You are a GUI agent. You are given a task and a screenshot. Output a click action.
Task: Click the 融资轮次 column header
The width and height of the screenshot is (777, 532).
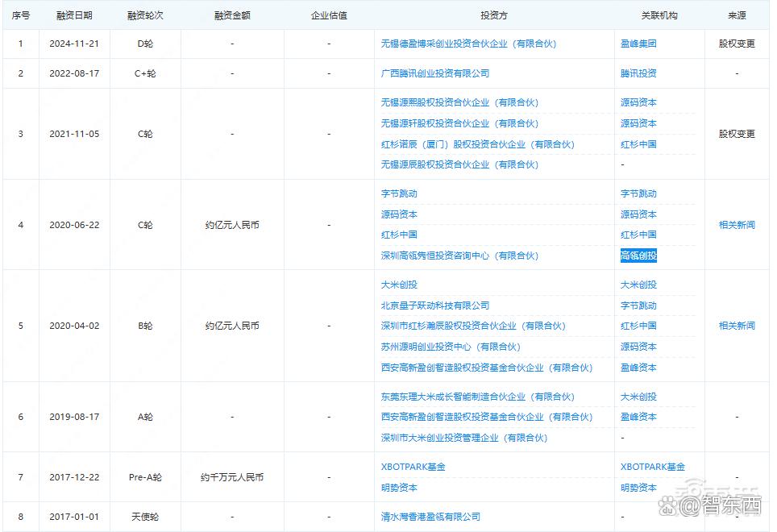coord(145,15)
